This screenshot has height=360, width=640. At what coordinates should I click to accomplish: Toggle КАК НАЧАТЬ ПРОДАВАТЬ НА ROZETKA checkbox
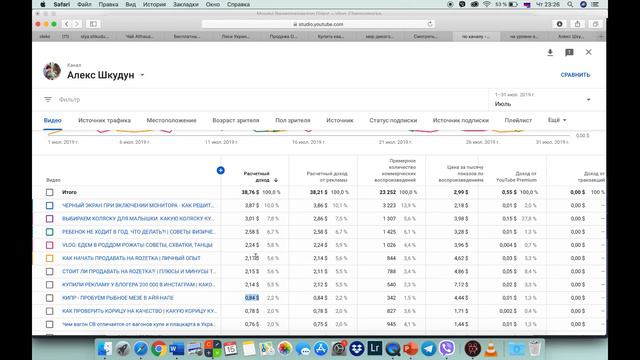49,258
